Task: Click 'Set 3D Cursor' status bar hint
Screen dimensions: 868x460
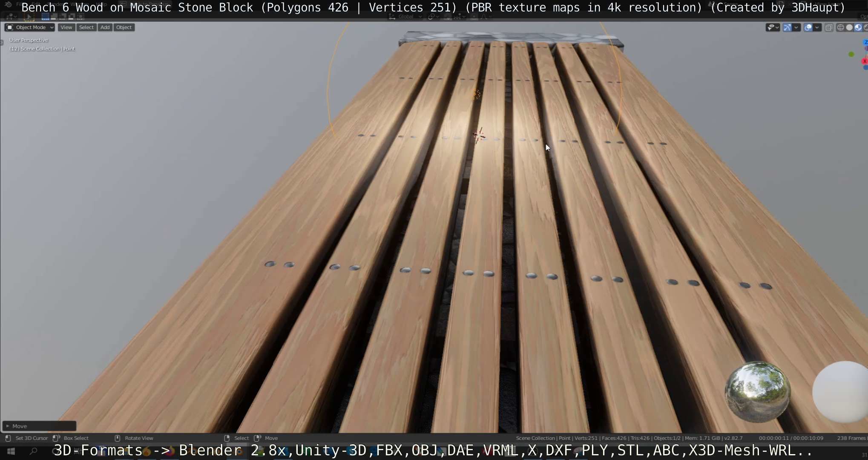Action: [x=32, y=438]
